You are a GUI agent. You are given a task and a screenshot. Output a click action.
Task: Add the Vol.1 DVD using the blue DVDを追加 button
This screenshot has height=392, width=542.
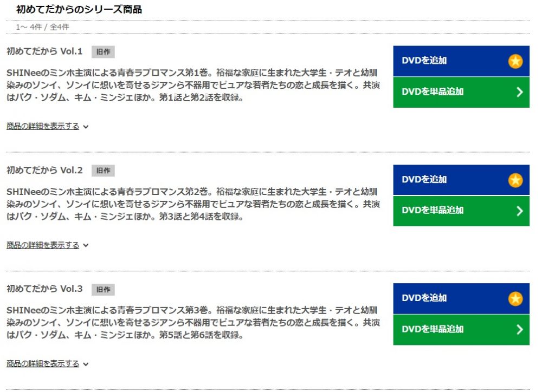[461, 61]
